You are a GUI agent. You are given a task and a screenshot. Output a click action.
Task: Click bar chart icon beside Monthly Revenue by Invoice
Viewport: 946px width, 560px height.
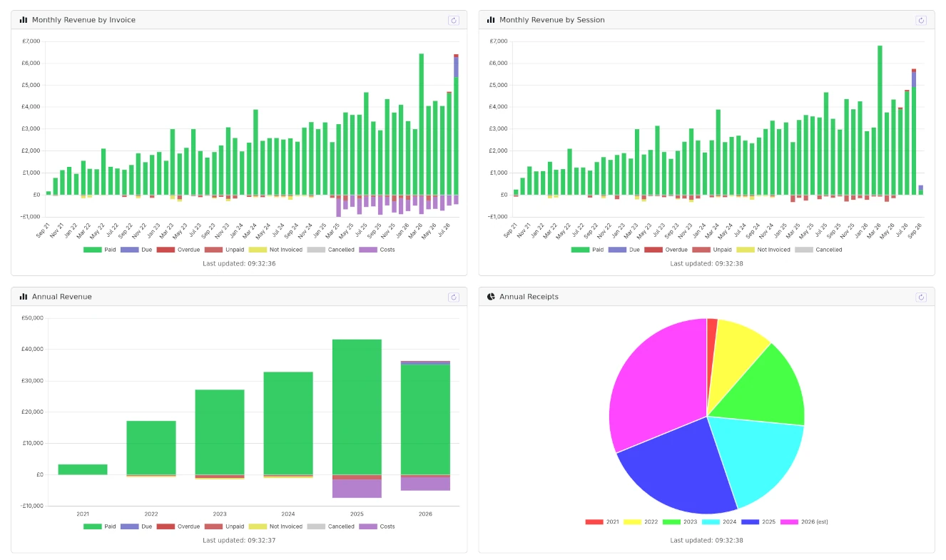pos(24,20)
